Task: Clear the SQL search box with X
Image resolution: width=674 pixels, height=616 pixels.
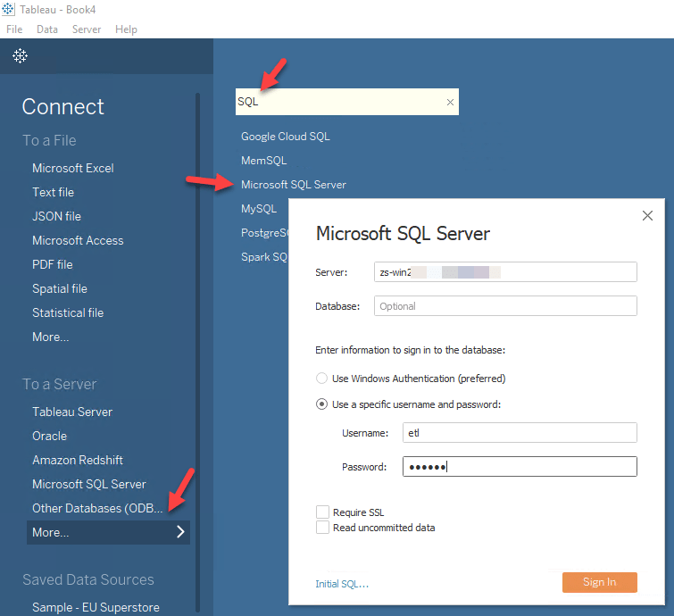Action: (450, 103)
